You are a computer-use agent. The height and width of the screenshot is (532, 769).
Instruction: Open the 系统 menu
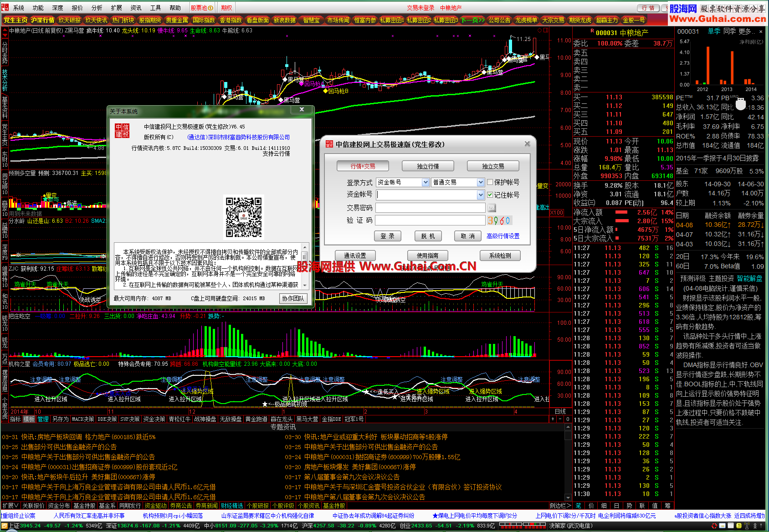pos(19,8)
